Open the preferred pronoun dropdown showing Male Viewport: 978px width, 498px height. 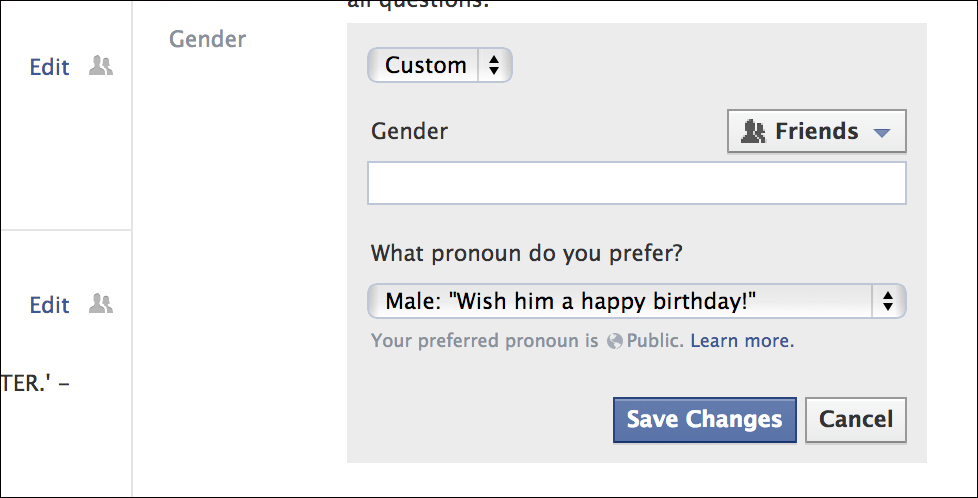[x=620, y=301]
